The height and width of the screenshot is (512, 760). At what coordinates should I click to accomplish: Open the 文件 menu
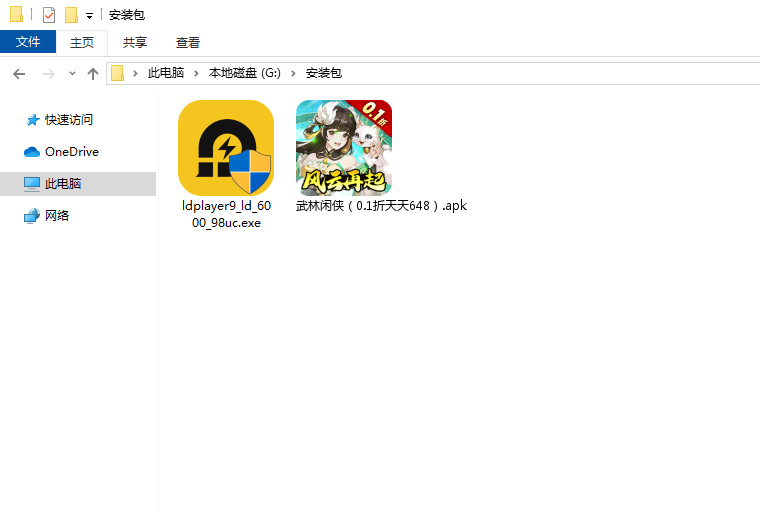pos(28,42)
